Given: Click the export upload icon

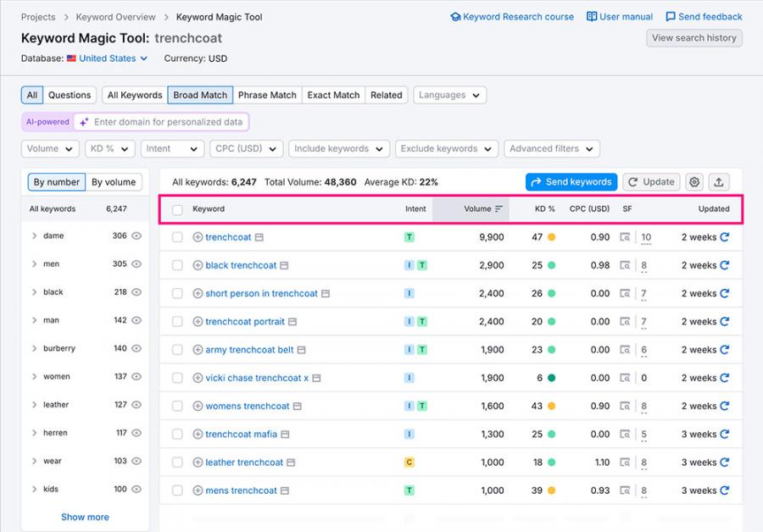Looking at the screenshot, I should coord(719,182).
